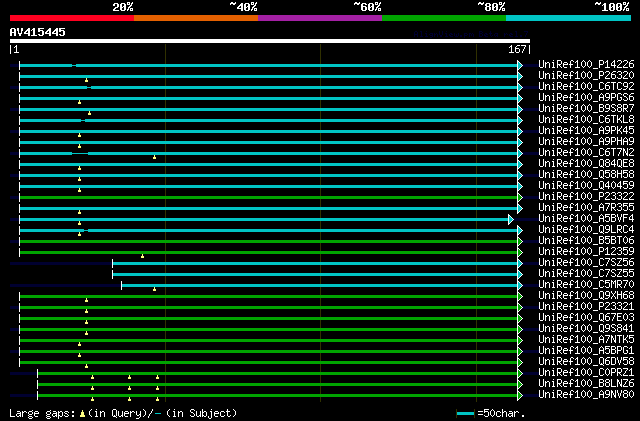Click the yellow gap marker under C6T7N2 bar
Viewport: 640px width, 421px height.
coord(154,157)
